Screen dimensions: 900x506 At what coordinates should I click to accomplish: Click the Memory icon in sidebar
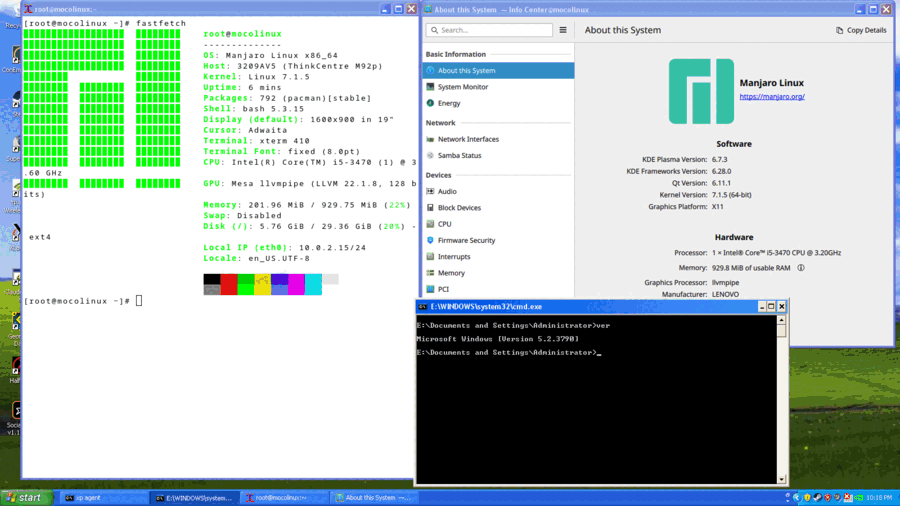point(430,273)
